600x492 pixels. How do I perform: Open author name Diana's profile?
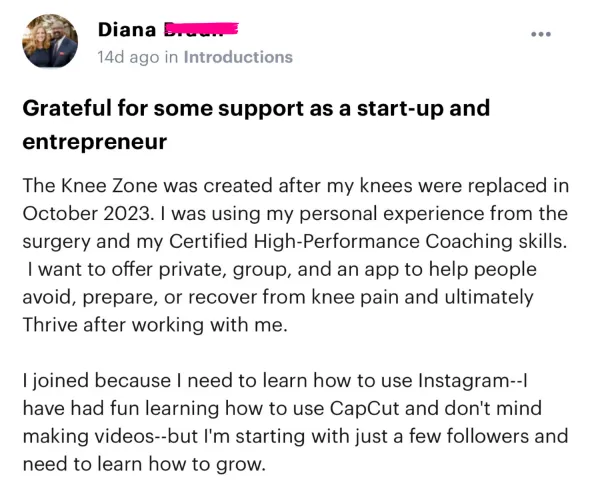[127, 30]
